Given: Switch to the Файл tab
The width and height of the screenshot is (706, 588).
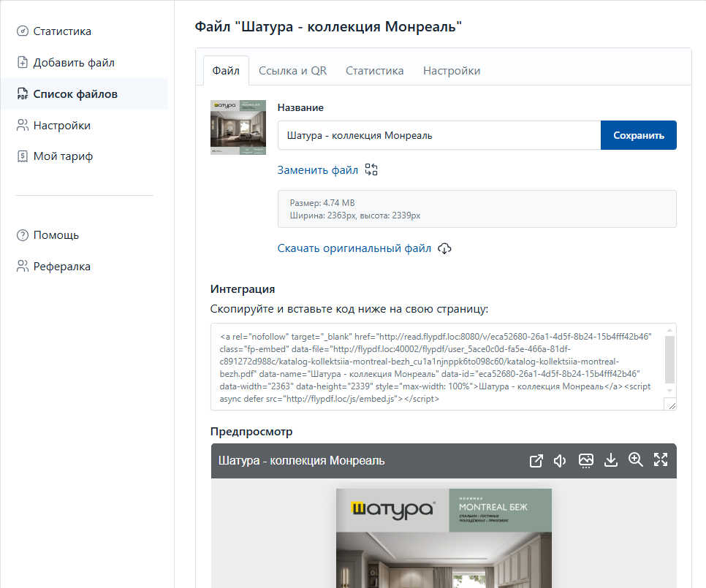Looking at the screenshot, I should click(226, 71).
